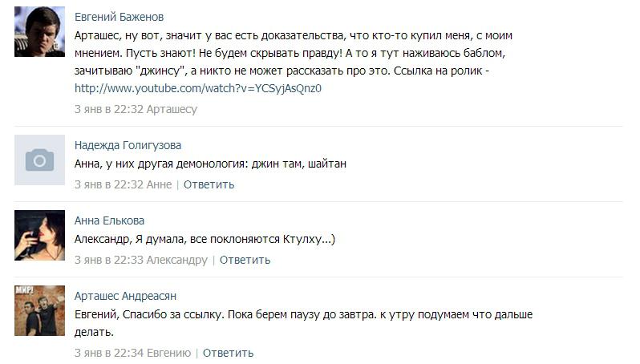This screenshot has height=364, width=640.
Task: Click the Анна Елькова author name
Action: (109, 220)
